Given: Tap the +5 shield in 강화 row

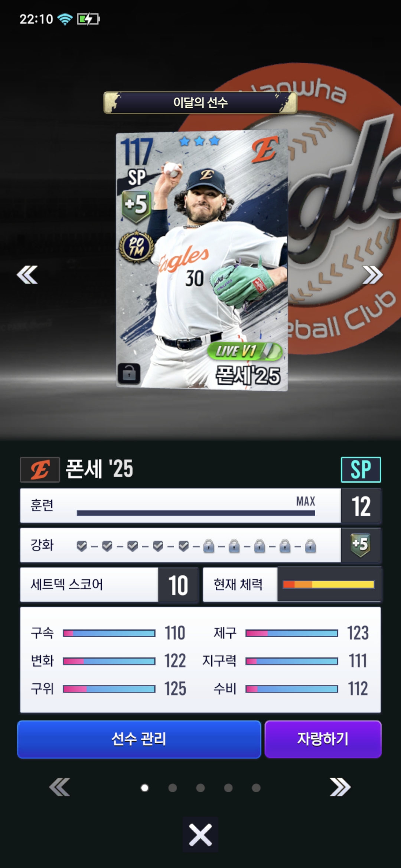Looking at the screenshot, I should [x=361, y=545].
